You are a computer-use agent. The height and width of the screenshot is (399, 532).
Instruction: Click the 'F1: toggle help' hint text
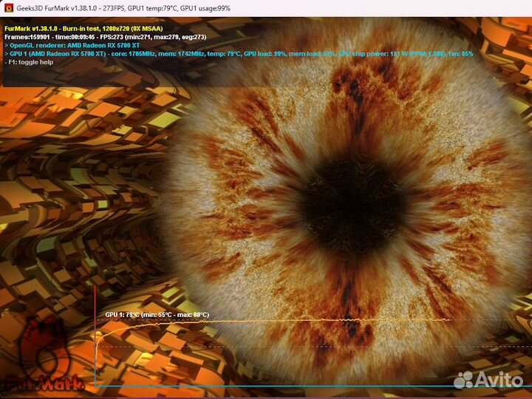click(x=29, y=62)
